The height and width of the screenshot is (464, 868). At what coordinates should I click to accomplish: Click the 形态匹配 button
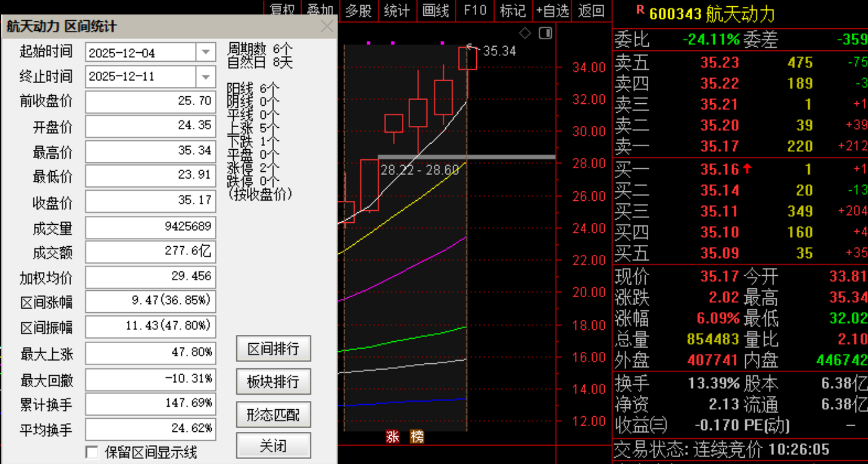[x=273, y=415]
